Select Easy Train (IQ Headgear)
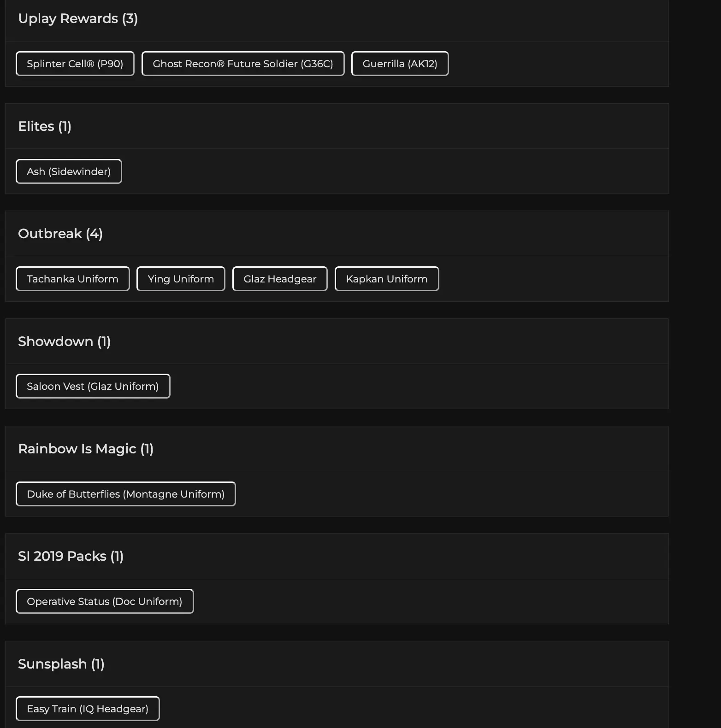The image size is (721, 728). (x=88, y=709)
